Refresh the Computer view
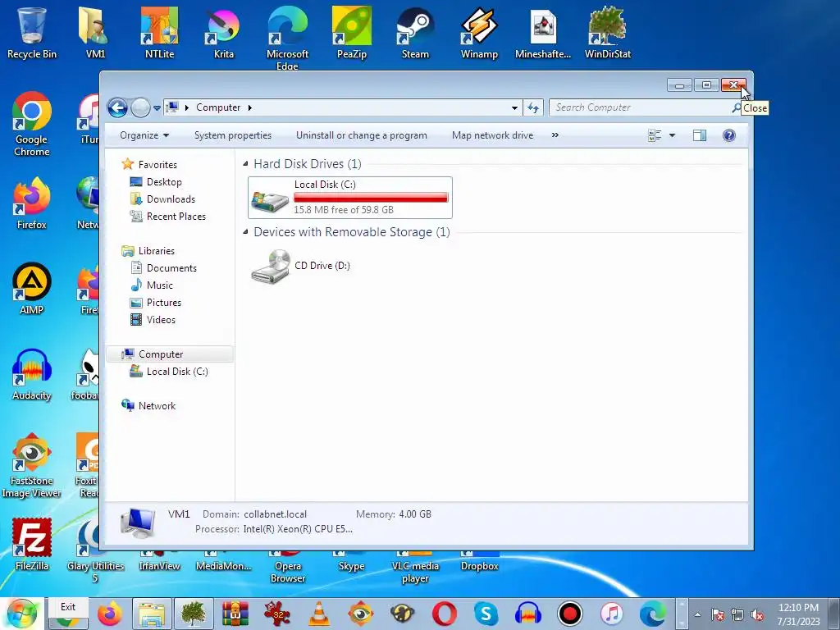Image resolution: width=840 pixels, height=630 pixels. pyautogui.click(x=533, y=107)
